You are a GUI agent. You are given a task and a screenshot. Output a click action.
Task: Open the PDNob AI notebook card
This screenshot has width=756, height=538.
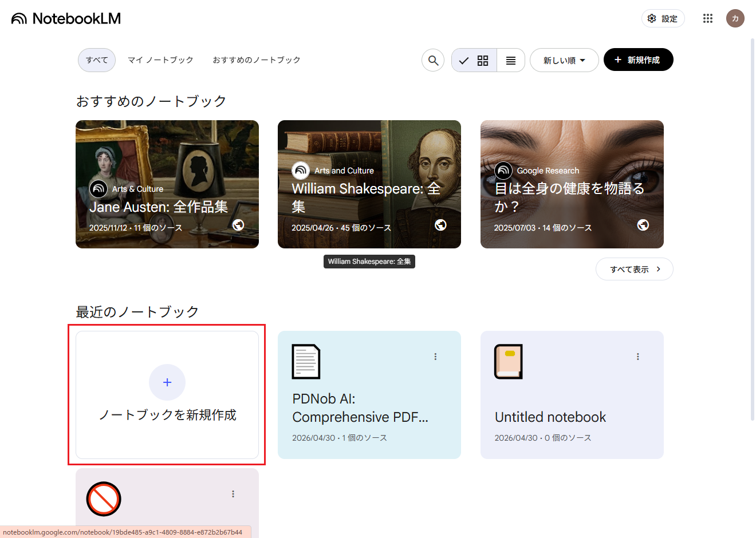tap(369, 395)
